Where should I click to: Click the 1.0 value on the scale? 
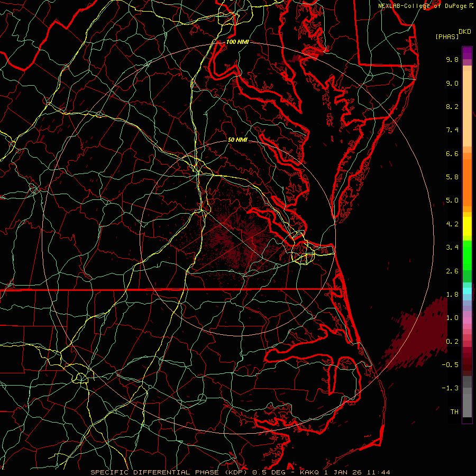452,318
